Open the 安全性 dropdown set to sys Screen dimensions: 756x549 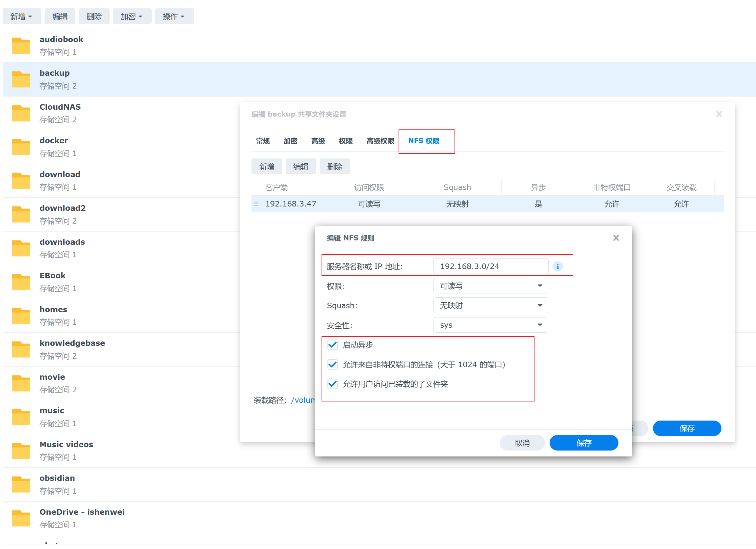click(490, 325)
